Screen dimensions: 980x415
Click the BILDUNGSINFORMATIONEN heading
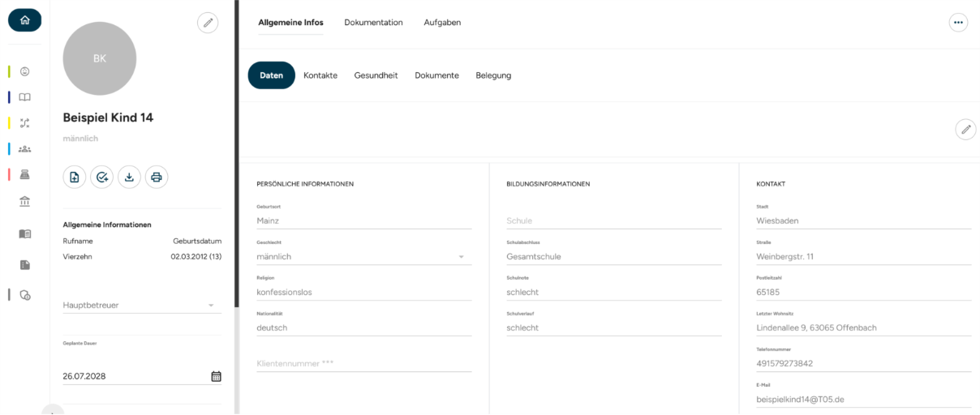tap(548, 184)
